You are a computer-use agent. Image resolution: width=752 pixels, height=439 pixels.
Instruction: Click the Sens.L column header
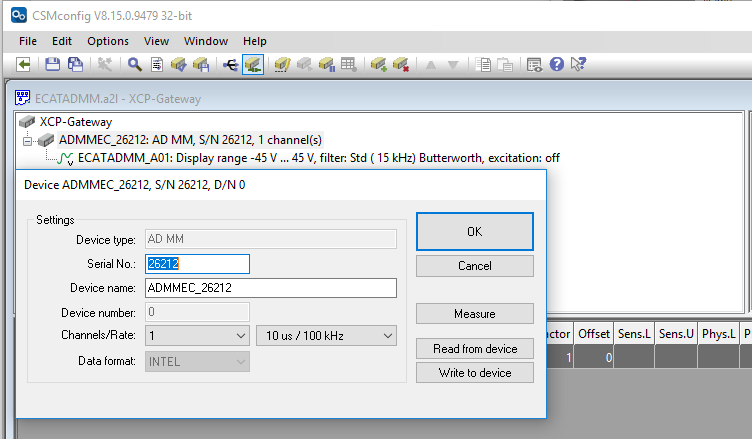[x=634, y=334]
